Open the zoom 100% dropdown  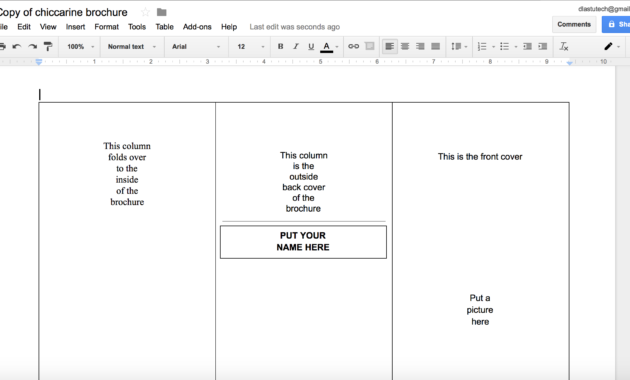pos(80,47)
